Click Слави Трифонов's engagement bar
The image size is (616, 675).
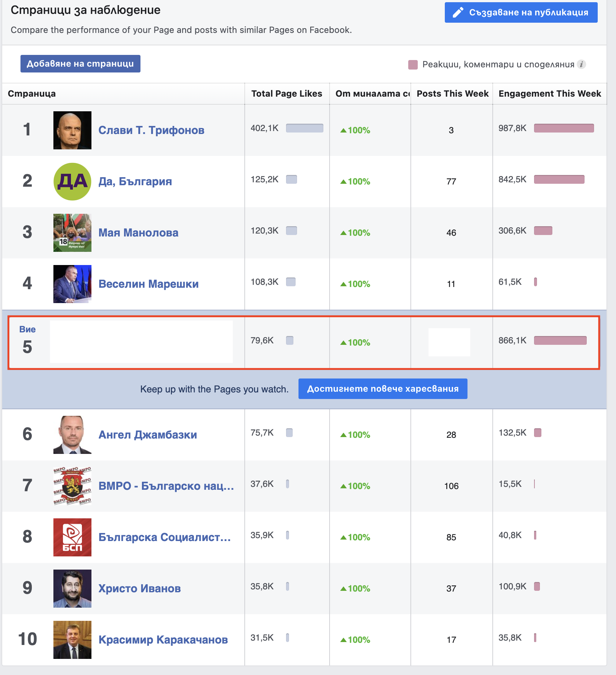[564, 128]
